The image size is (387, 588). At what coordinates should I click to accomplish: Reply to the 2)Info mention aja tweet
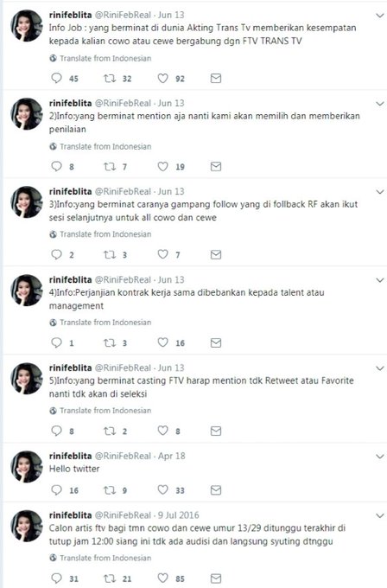point(56,166)
